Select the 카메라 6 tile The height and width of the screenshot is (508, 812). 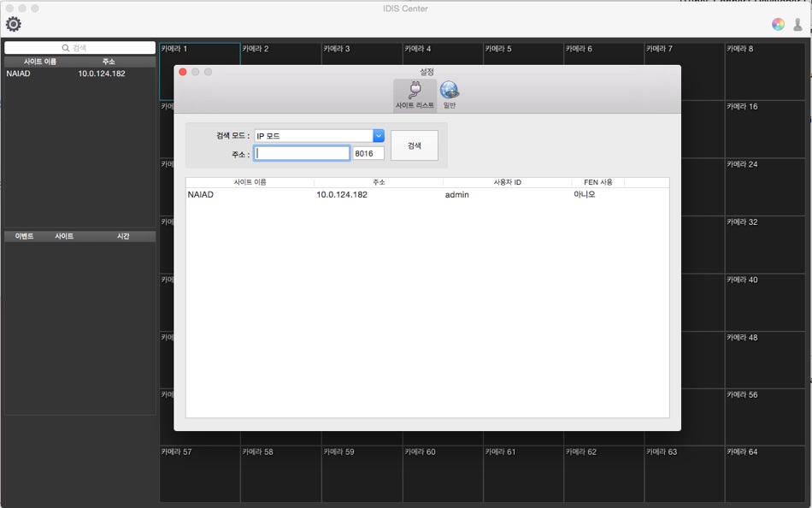click(x=603, y=54)
